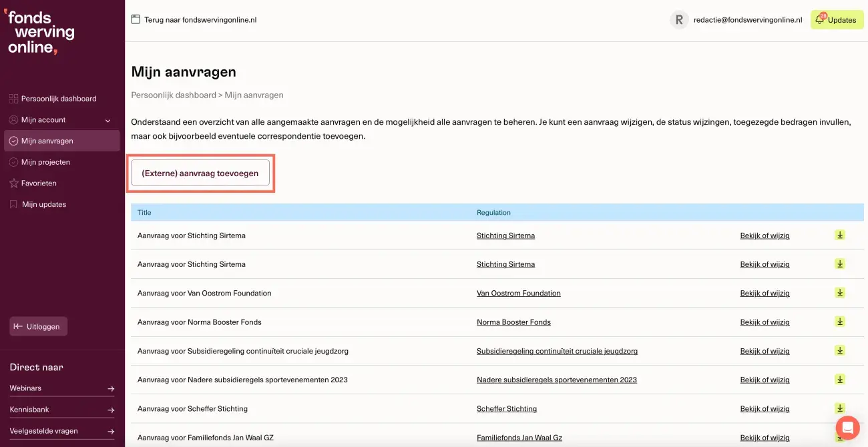
Task: Download the Scheffer Stichting aanvraag
Action: [839, 408]
